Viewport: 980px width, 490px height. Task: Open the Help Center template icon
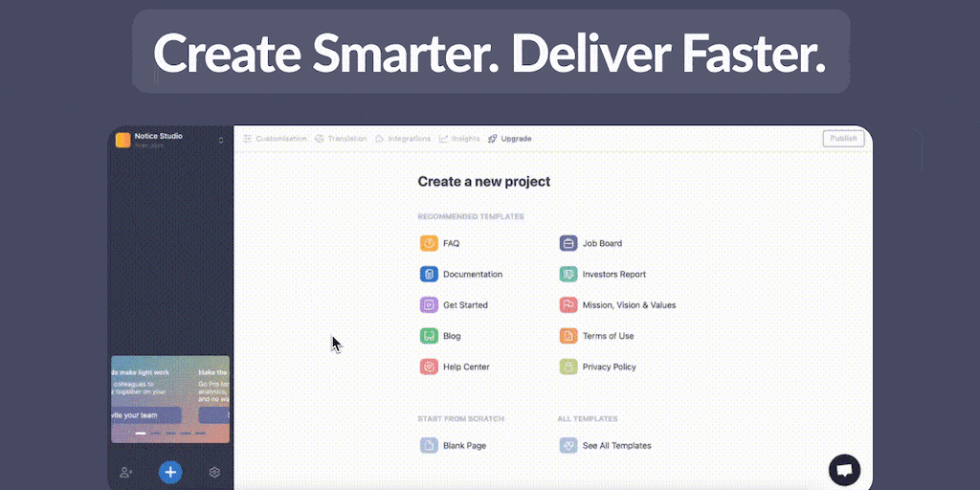[x=429, y=367]
